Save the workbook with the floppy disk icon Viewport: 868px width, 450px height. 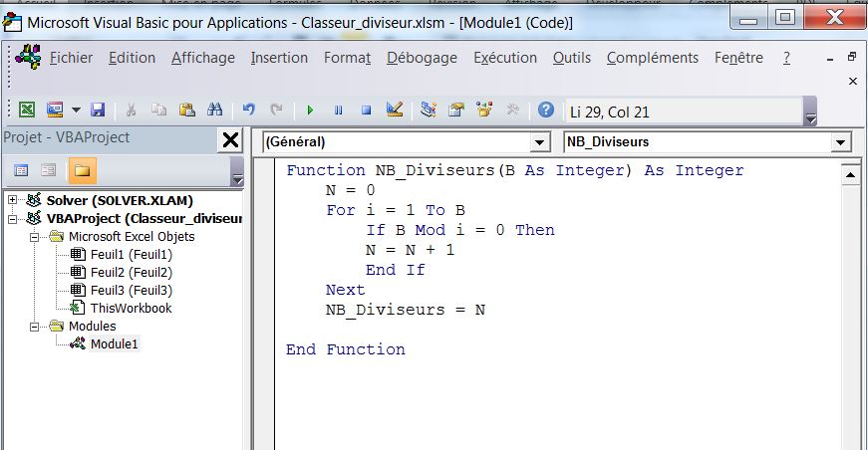pyautogui.click(x=98, y=111)
